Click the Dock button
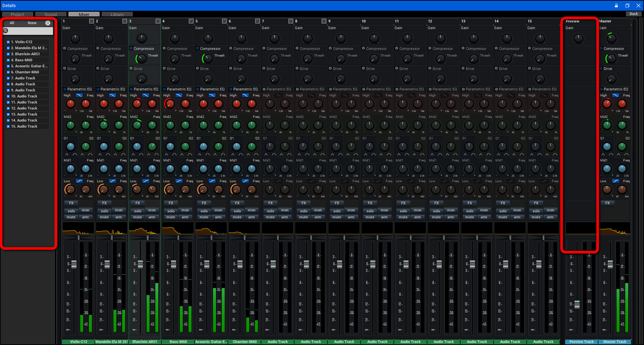Image resolution: width=644 pixels, height=345 pixels. (x=634, y=14)
